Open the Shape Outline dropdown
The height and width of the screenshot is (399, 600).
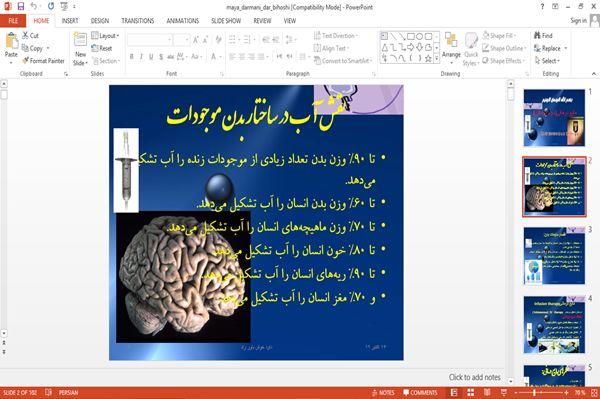pos(504,48)
